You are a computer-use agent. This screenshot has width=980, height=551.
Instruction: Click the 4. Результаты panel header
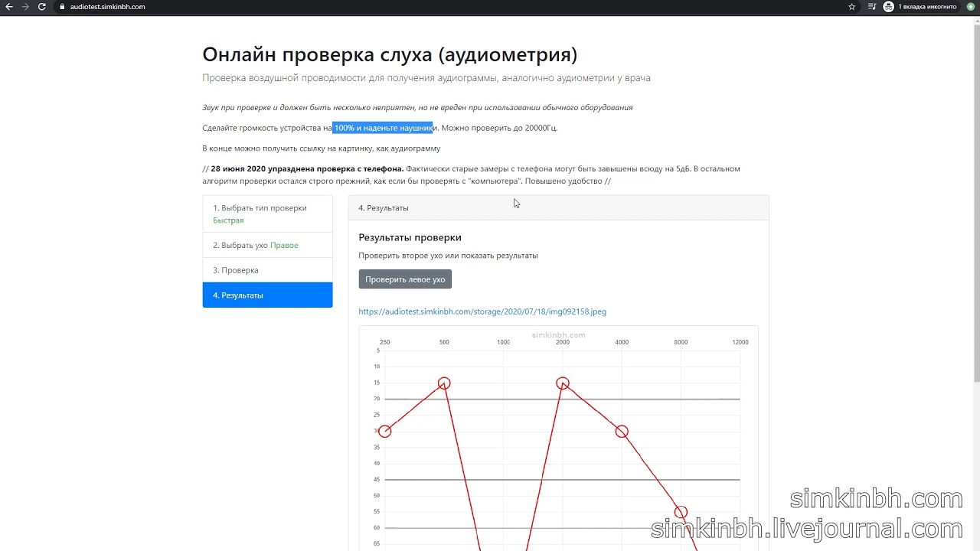(558, 207)
